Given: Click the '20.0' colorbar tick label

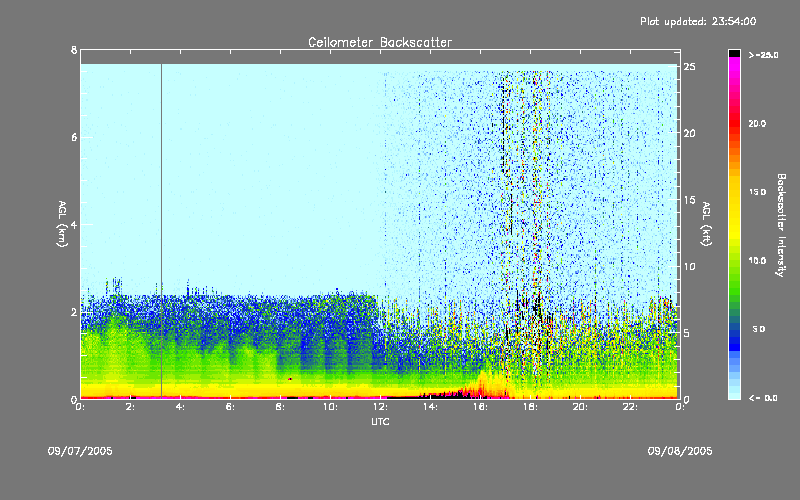Looking at the screenshot, I should click(757, 123).
